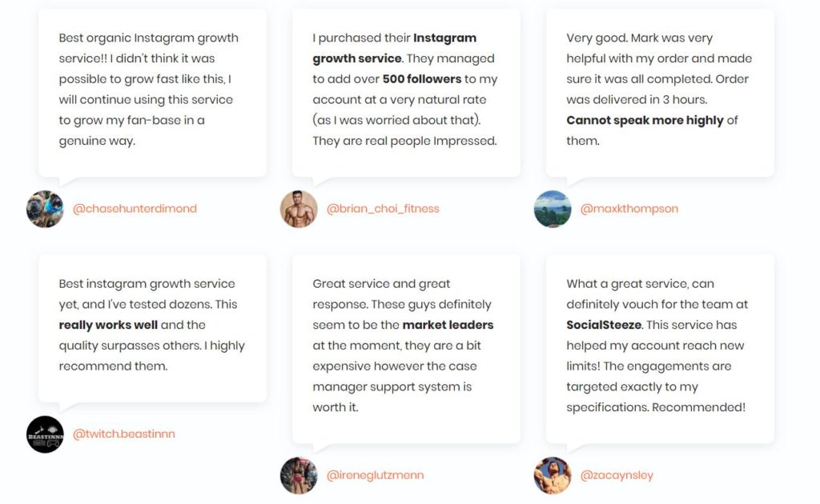
Task: Open the @zacaynsley profile link
Action: coord(617,475)
